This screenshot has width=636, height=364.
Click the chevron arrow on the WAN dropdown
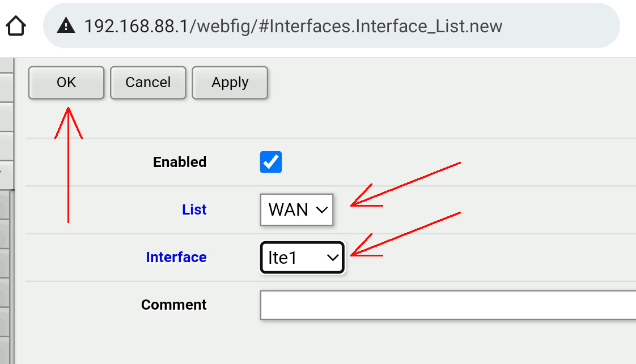click(x=321, y=210)
